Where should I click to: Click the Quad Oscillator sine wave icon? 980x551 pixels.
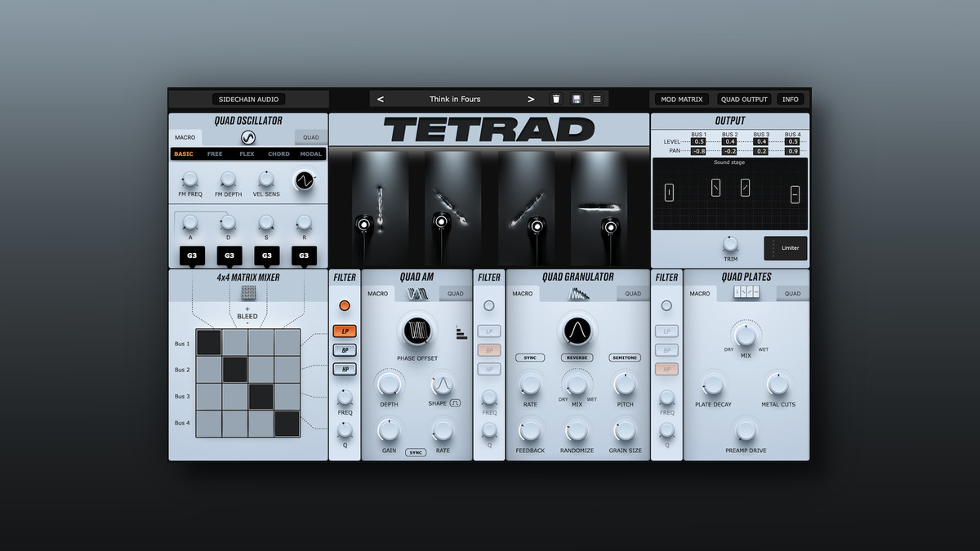(248, 137)
